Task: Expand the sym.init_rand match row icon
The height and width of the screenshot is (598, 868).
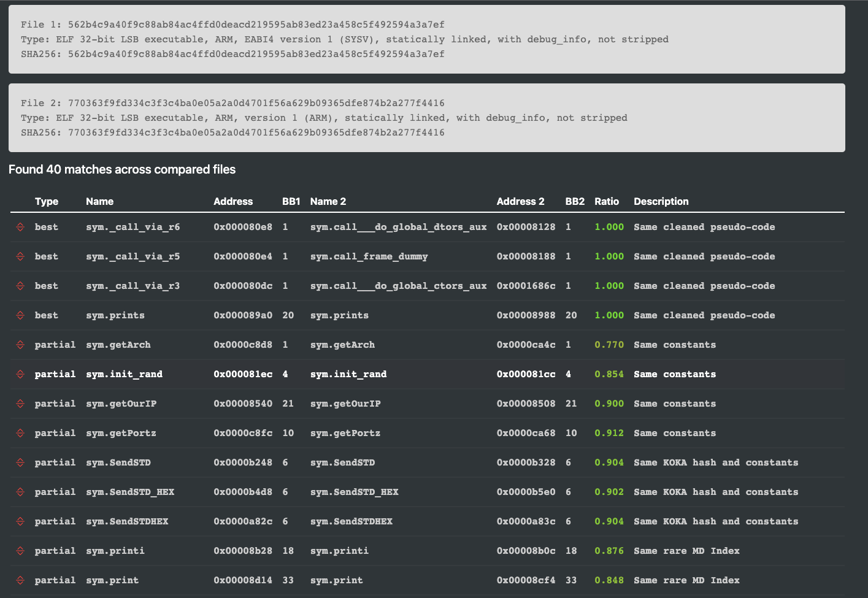Action: click(x=20, y=374)
